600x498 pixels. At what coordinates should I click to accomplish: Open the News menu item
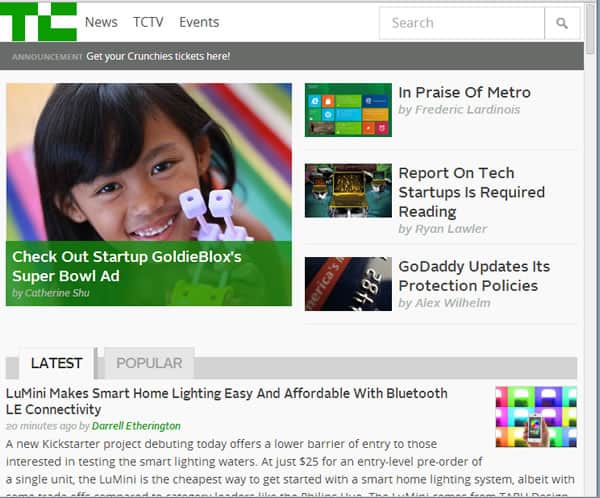pyautogui.click(x=101, y=22)
